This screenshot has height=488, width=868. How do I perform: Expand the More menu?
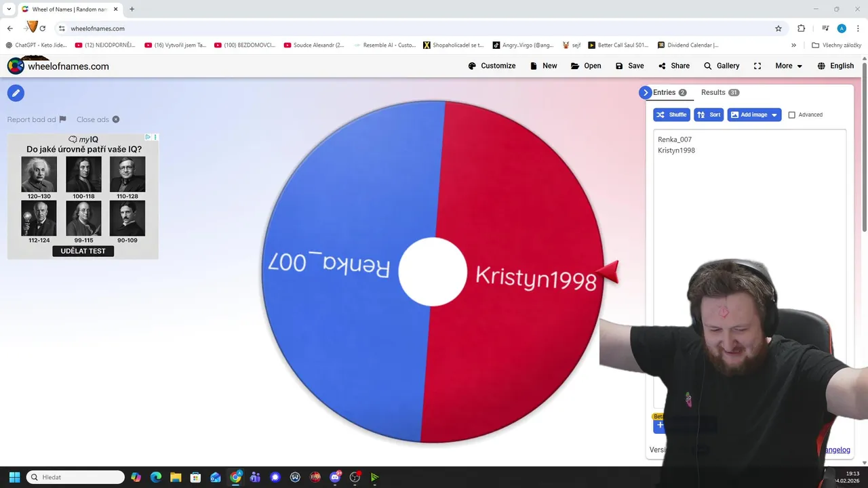789,66
